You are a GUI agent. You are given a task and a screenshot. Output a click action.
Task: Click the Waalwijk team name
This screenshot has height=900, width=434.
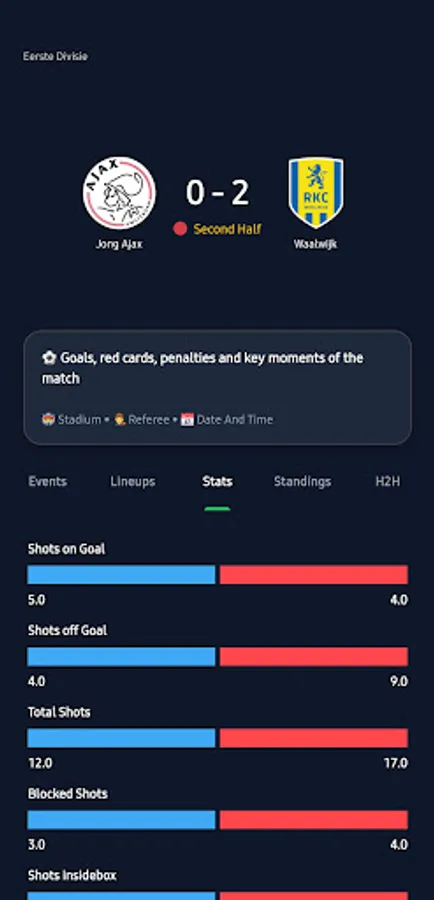tap(316, 244)
